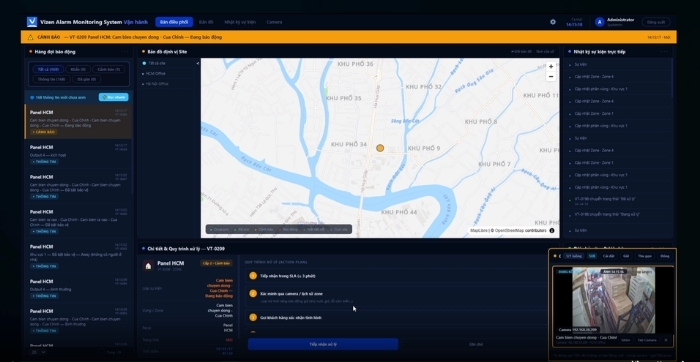The image size is (700, 362).
Task: Click Cài đặt in camera popup
Action: [x=608, y=256]
